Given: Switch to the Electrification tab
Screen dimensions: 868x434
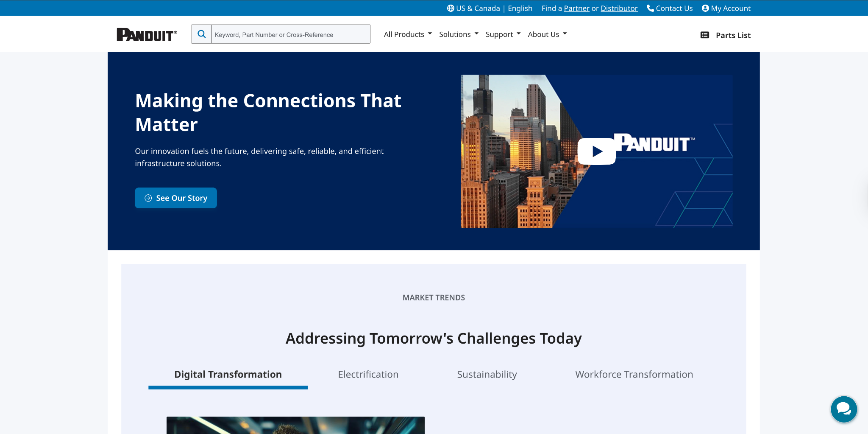Looking at the screenshot, I should pos(368,374).
